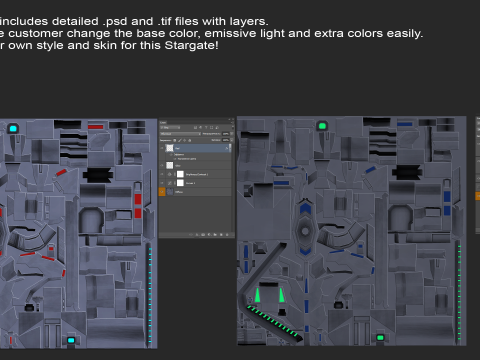The image size is (480, 360).
Task: Select the Diffuse layer name
Action: click(179, 192)
